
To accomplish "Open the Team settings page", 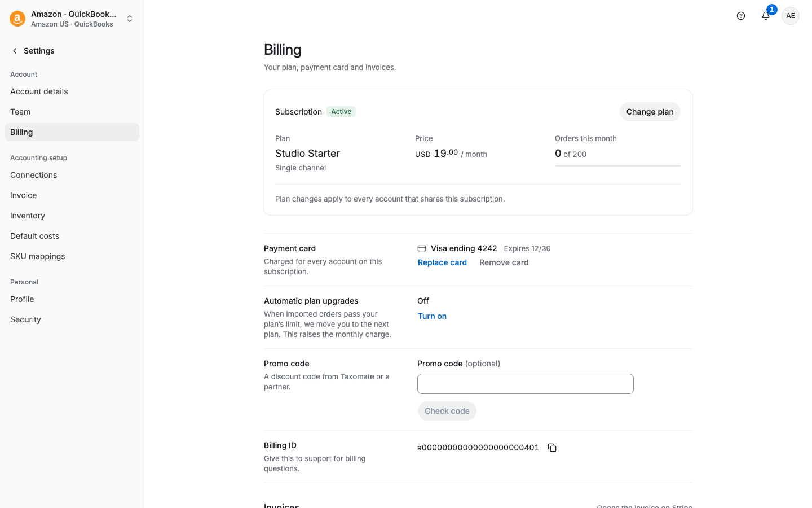I will point(72,112).
